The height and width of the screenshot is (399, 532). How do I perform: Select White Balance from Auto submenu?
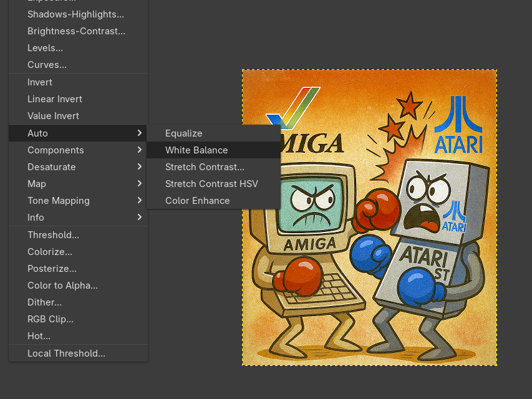coord(196,150)
